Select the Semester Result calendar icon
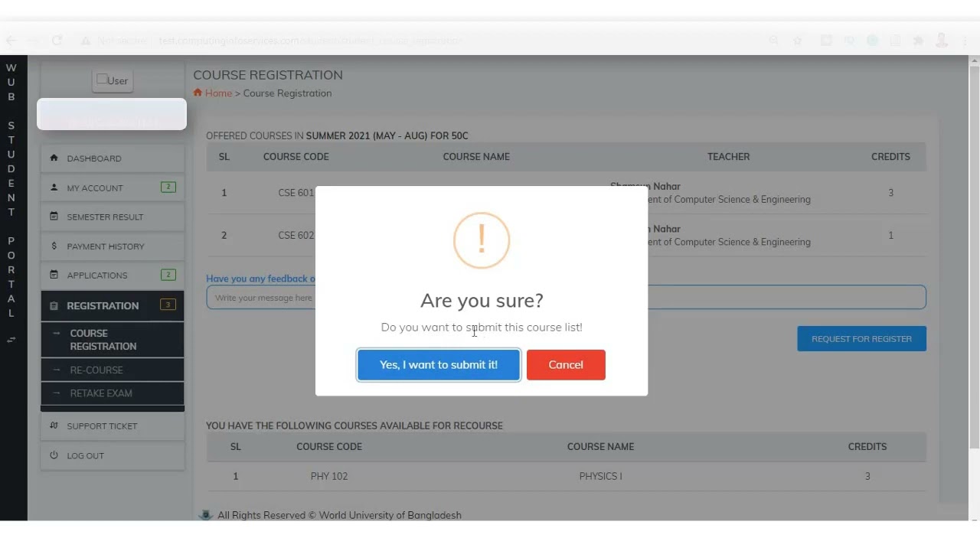This screenshot has height=551, width=980. (x=54, y=217)
